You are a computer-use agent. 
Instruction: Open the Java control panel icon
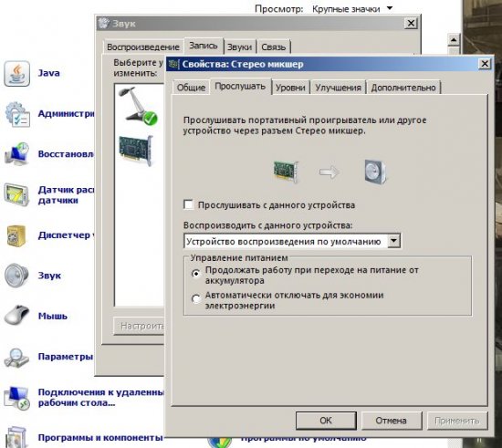click(x=17, y=74)
